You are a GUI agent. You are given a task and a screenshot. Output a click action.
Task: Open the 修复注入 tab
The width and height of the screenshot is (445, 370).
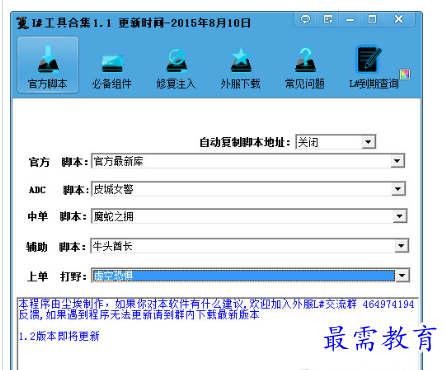coord(176,69)
